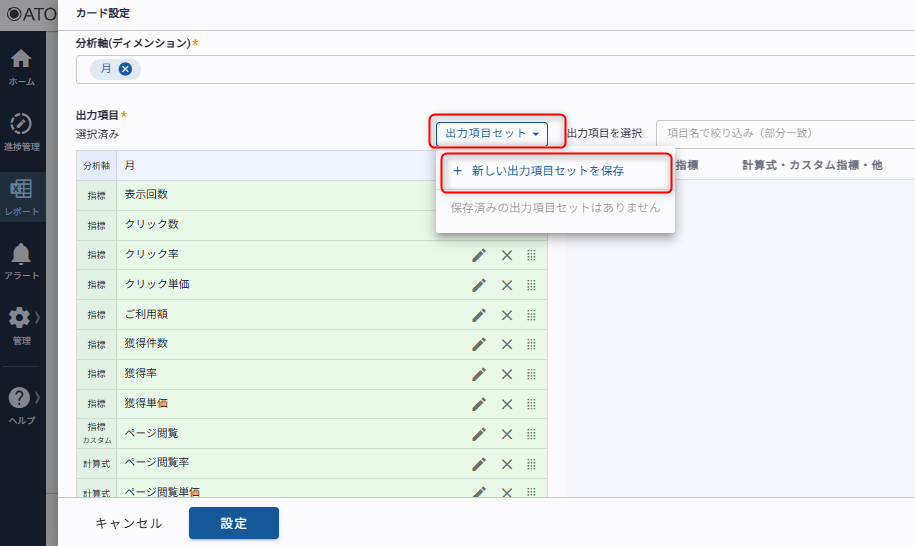The height and width of the screenshot is (546, 915).
Task: Edit the クリック単価 row
Action: point(479,285)
